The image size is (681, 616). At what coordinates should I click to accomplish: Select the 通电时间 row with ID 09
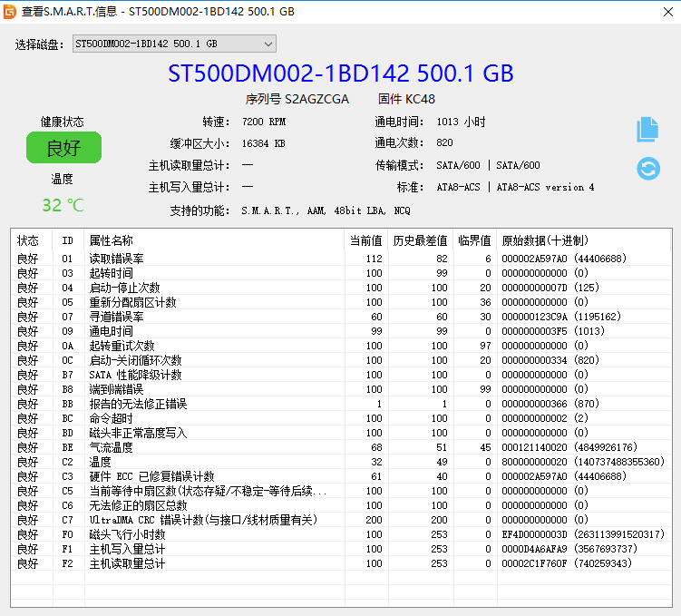pos(341,331)
